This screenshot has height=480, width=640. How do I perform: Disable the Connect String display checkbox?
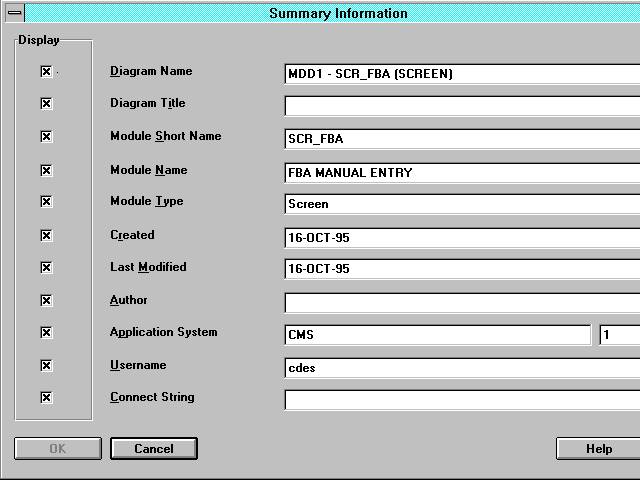click(x=46, y=398)
